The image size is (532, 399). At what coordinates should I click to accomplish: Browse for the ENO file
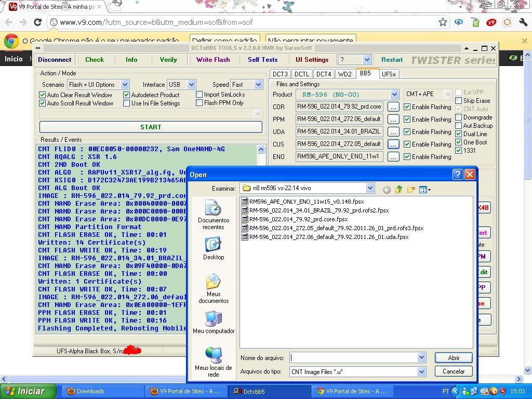pos(393,157)
